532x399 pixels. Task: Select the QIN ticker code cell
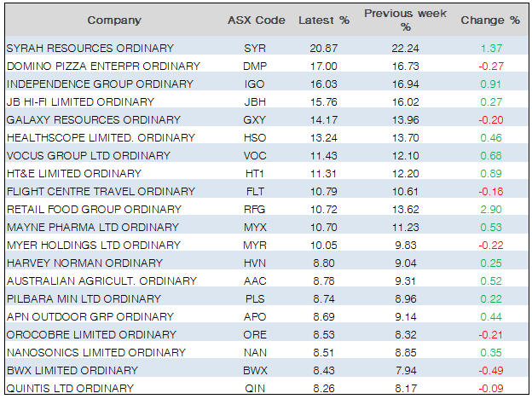[249, 388]
